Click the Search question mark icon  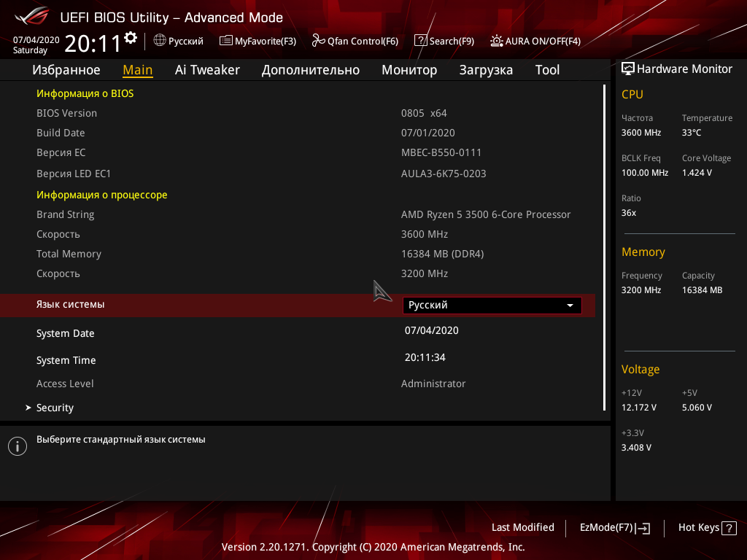421,41
